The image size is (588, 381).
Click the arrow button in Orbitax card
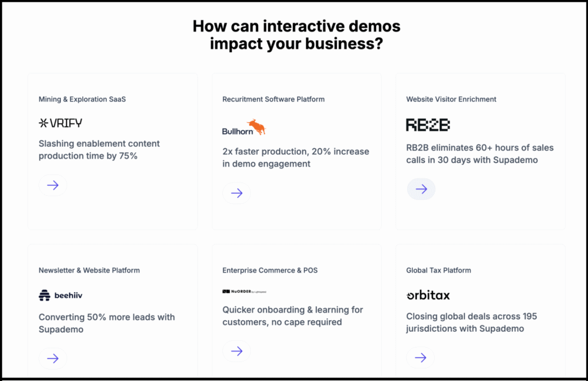420,357
